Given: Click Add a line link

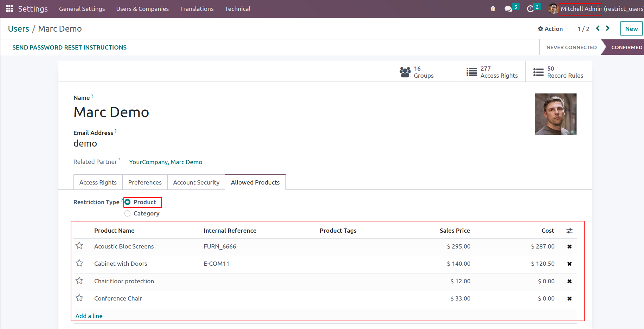Looking at the screenshot, I should (x=89, y=316).
